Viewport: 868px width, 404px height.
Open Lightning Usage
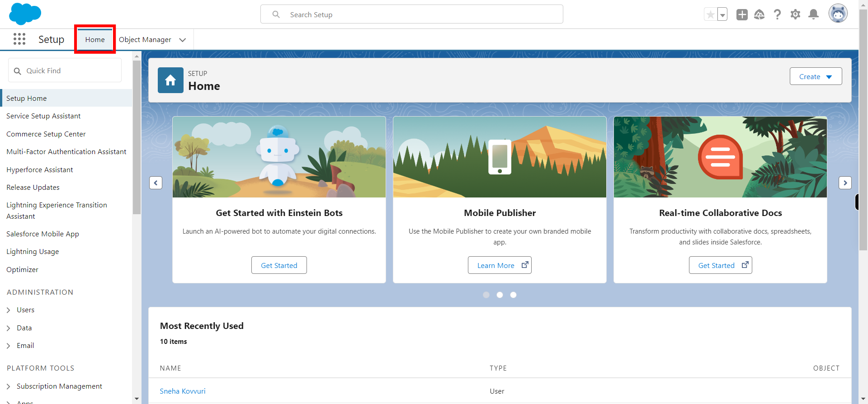pyautogui.click(x=33, y=252)
